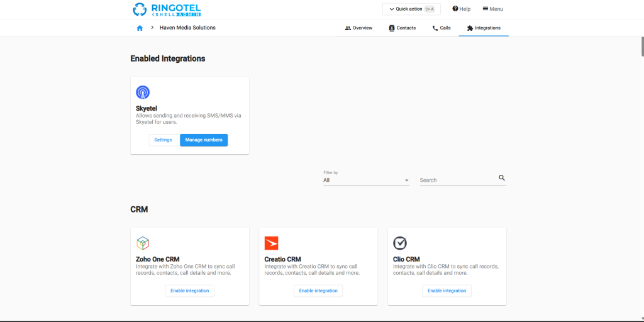Click the Ringotel Shell Admin logo
The image size is (644, 322).
pyautogui.click(x=167, y=9)
